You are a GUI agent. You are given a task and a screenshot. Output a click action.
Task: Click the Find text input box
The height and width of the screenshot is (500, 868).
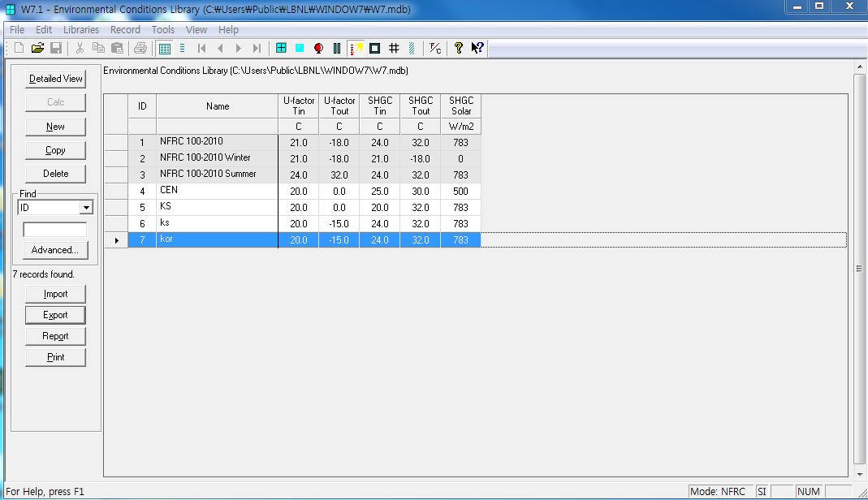pos(54,230)
